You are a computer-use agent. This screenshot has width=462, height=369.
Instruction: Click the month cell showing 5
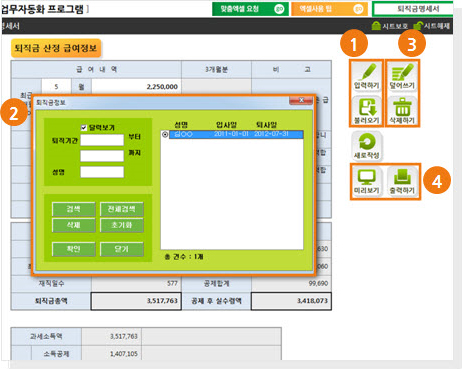click(x=56, y=87)
